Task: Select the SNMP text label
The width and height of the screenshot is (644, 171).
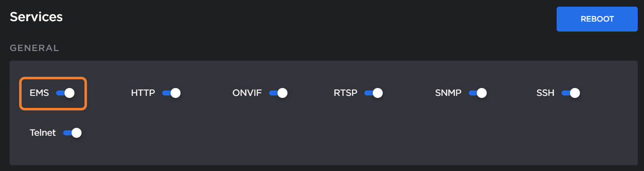Action: point(448,93)
